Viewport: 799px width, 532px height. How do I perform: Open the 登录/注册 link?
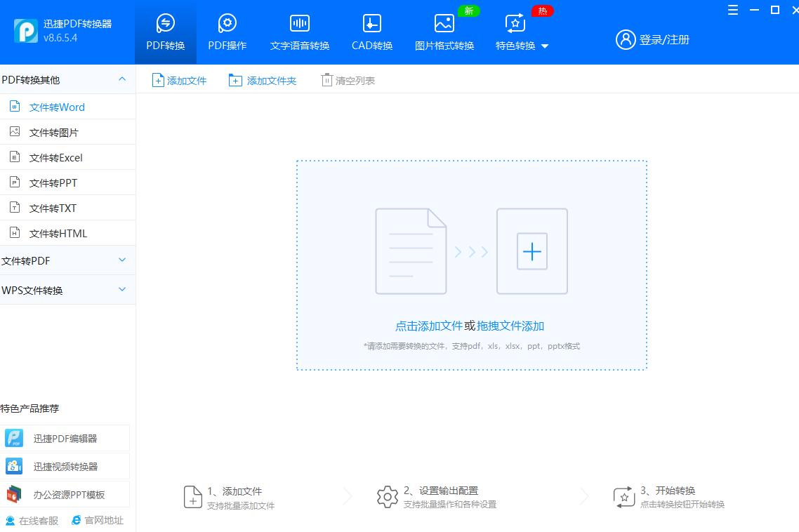664,40
